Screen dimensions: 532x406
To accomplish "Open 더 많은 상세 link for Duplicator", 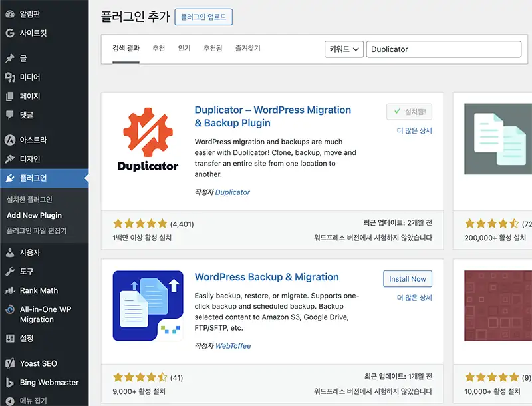I will coord(414,130).
